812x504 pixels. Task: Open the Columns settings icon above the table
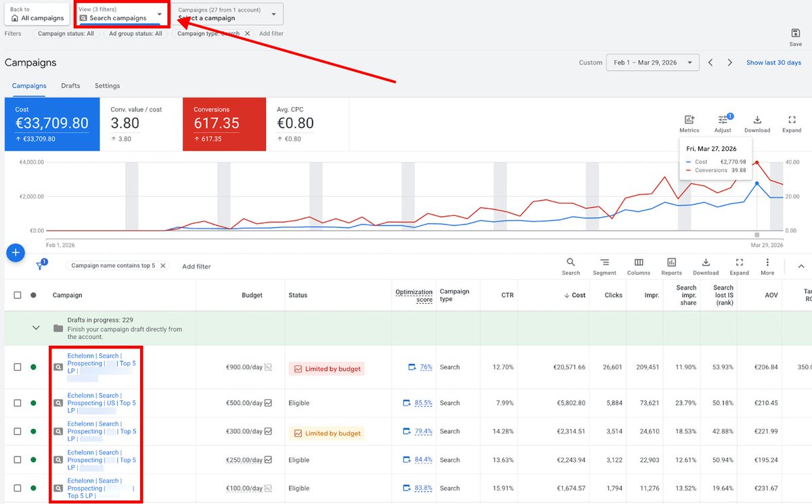click(638, 264)
